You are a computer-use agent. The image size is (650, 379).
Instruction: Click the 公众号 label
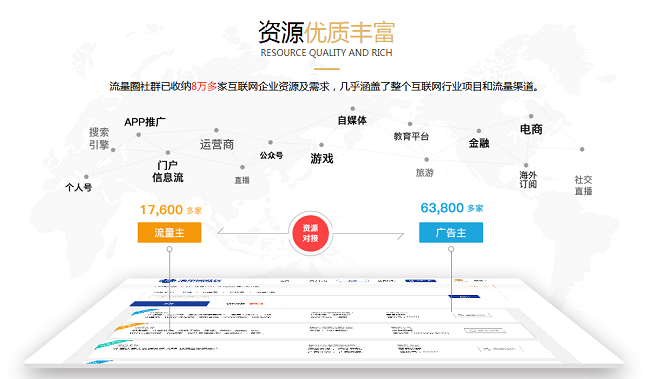click(272, 155)
